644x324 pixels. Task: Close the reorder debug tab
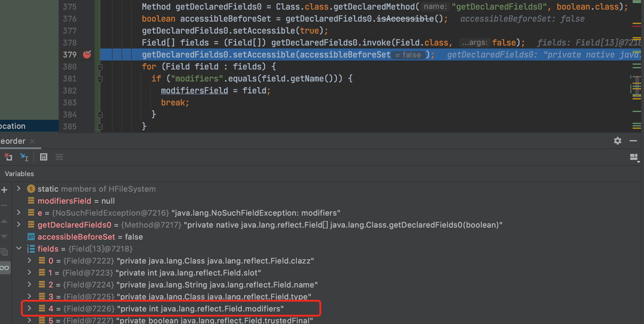[x=32, y=141]
